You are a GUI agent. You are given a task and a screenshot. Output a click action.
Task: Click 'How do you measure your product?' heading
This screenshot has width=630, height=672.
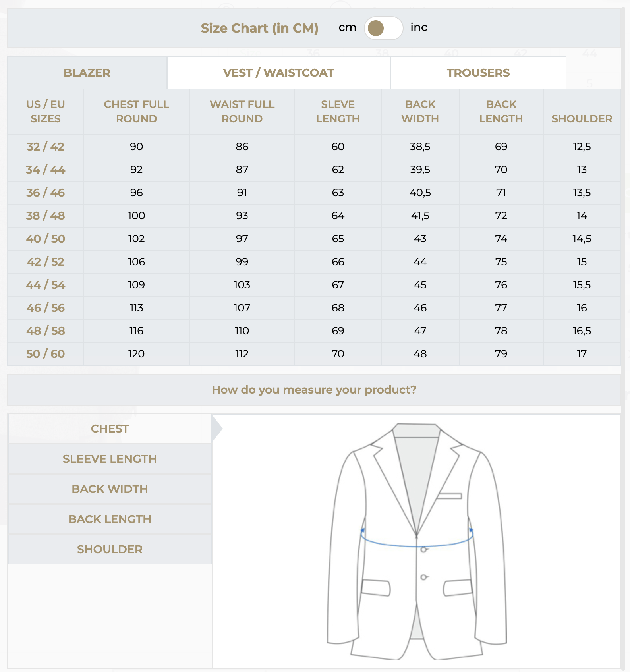314,390
